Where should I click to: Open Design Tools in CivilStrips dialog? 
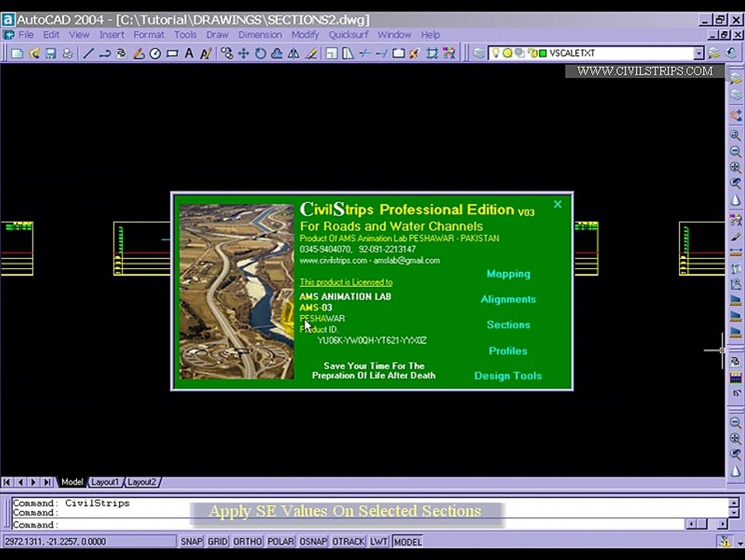(x=508, y=376)
